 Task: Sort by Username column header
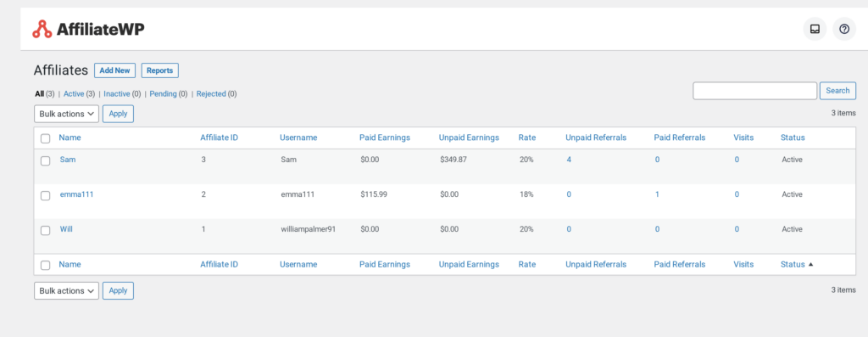(x=298, y=138)
